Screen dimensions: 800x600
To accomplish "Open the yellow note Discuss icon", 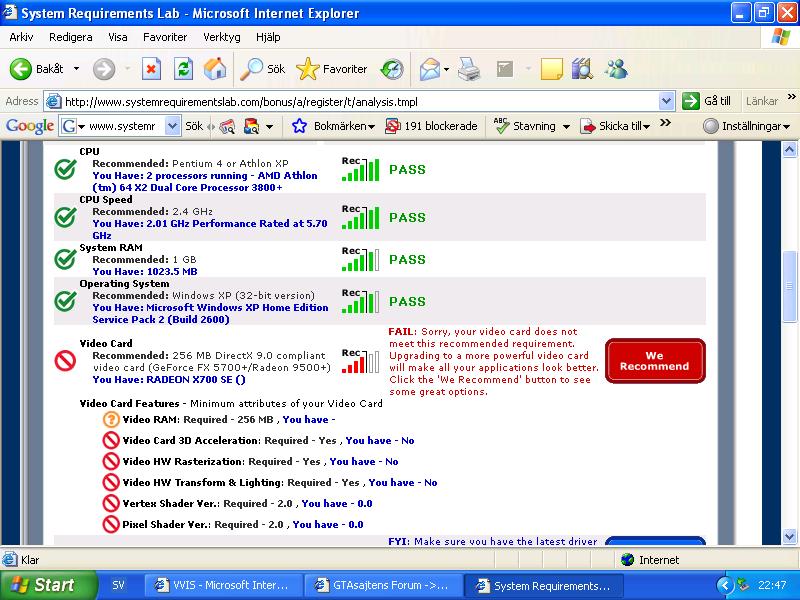I will coord(552,69).
